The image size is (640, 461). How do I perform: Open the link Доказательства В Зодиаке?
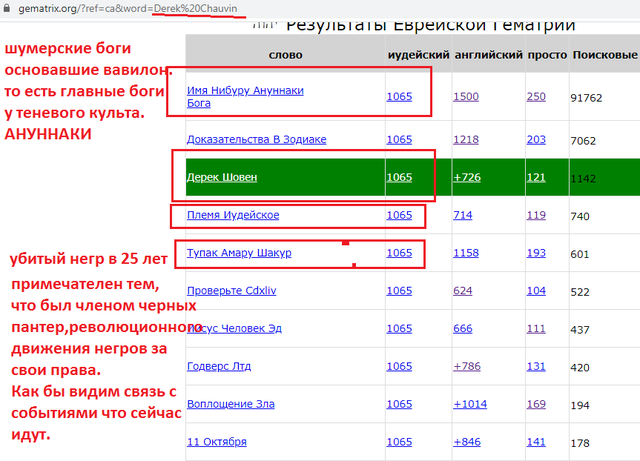tap(256, 139)
